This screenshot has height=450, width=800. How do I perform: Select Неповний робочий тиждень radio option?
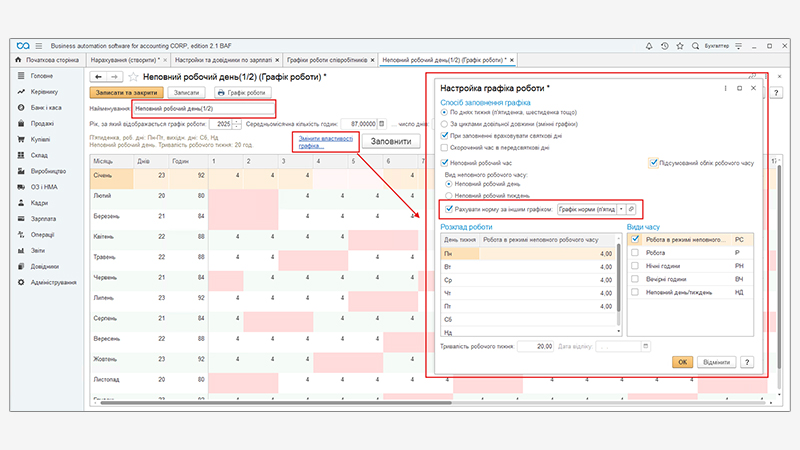coord(449,196)
